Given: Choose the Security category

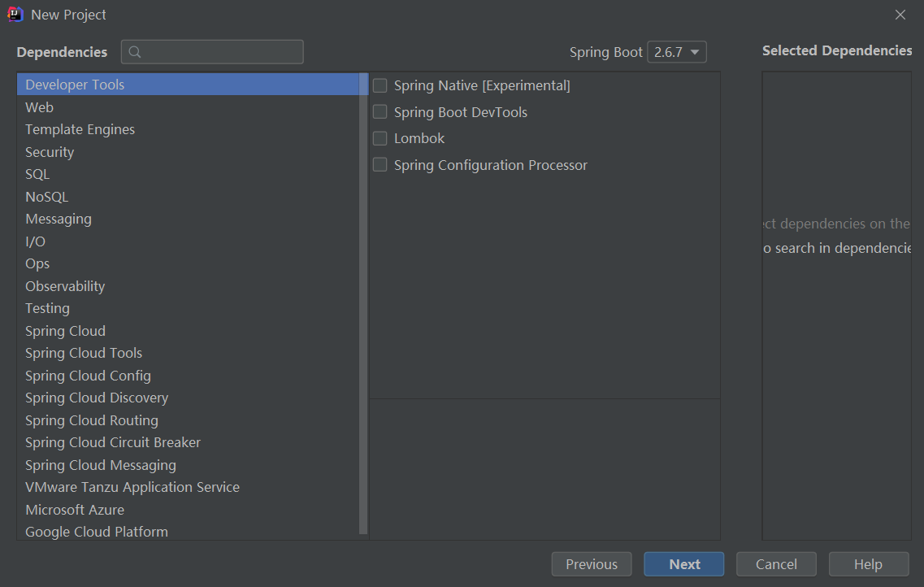Looking at the screenshot, I should pos(50,152).
